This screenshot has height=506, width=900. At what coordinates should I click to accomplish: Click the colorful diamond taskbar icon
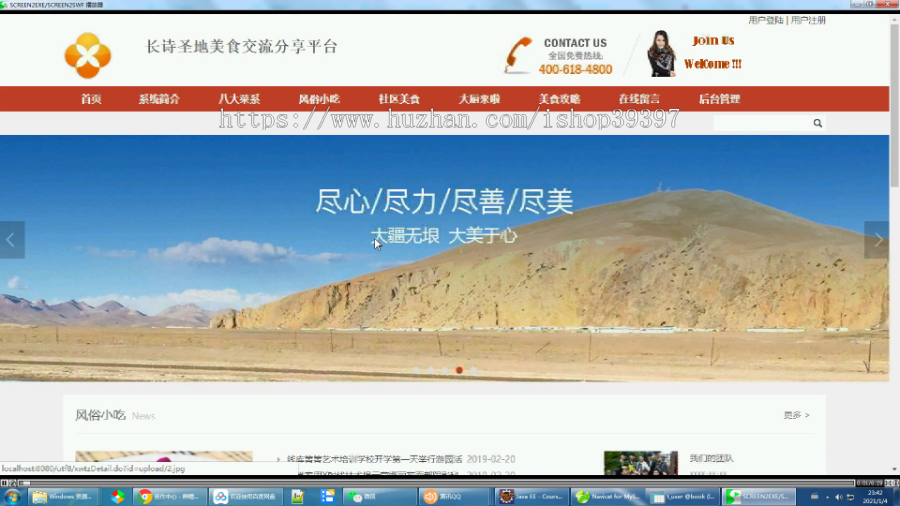[118, 497]
